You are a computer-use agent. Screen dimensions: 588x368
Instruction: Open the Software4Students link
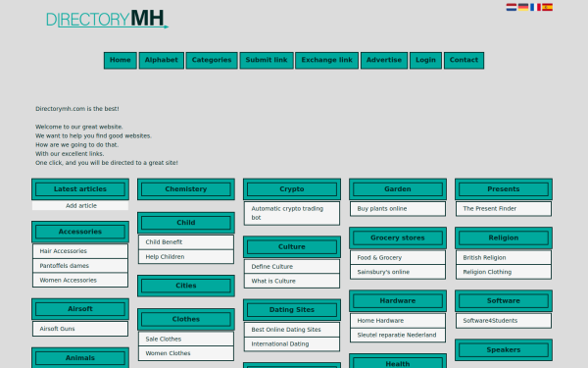click(x=504, y=321)
